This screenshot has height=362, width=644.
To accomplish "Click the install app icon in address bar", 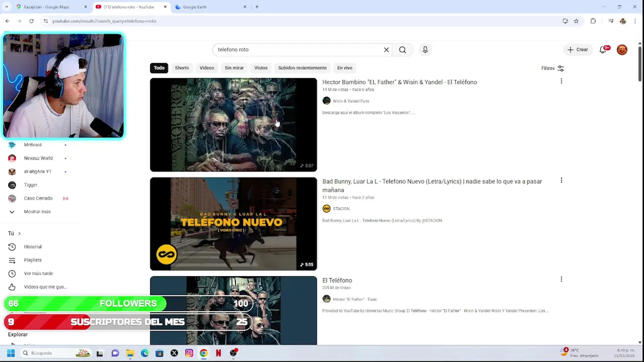I will click(x=566, y=21).
